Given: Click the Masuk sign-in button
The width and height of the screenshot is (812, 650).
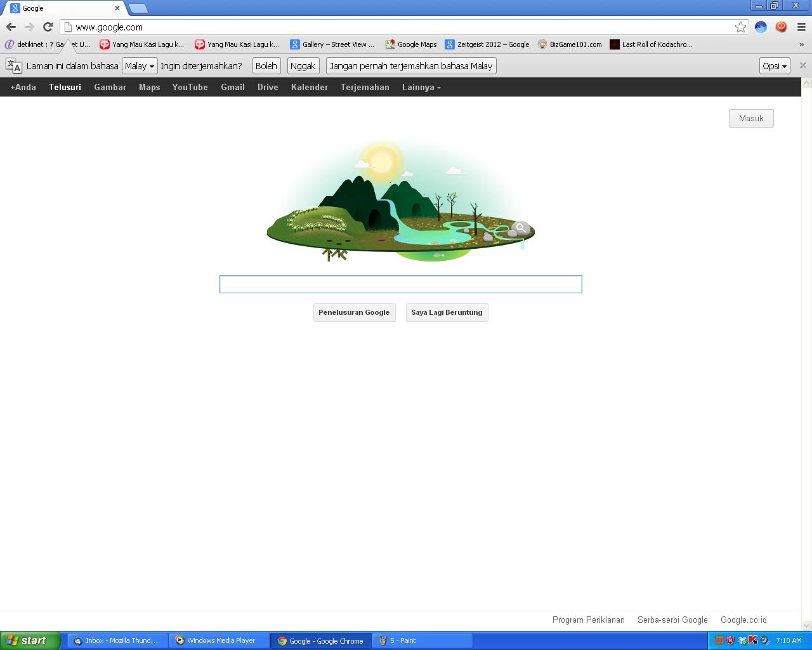Looking at the screenshot, I should [751, 118].
